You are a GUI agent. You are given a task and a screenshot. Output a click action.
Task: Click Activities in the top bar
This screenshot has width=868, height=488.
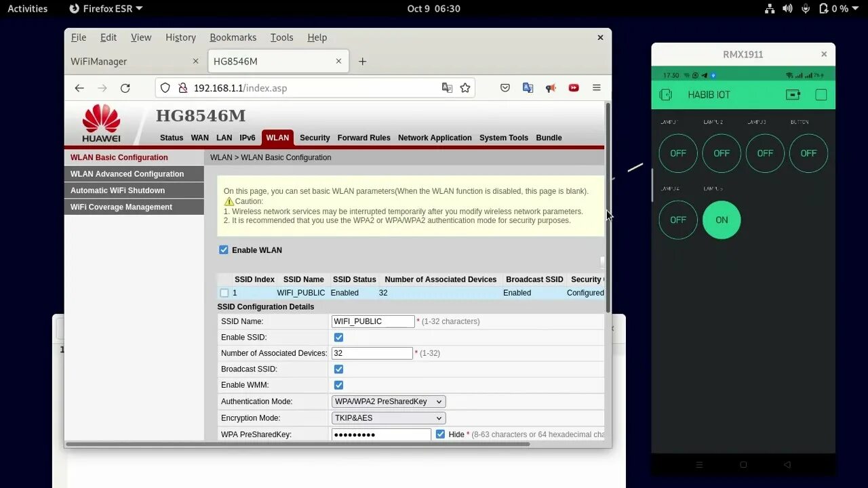click(x=28, y=9)
